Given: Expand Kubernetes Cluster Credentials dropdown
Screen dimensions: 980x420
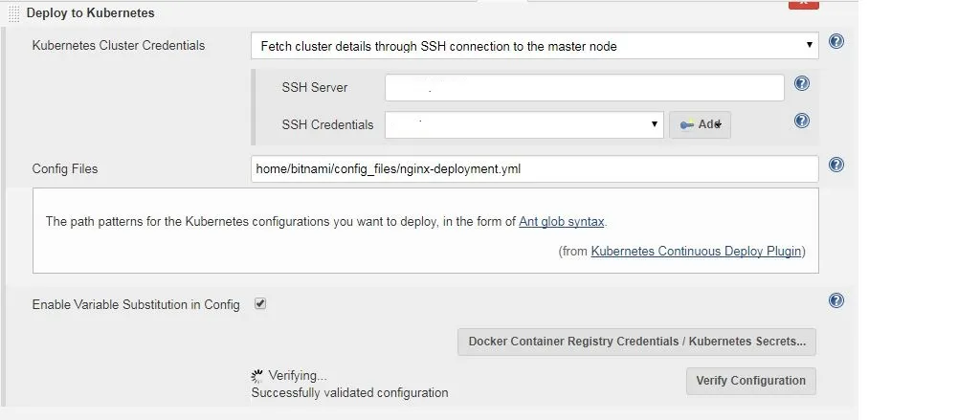Looking at the screenshot, I should point(534,45).
